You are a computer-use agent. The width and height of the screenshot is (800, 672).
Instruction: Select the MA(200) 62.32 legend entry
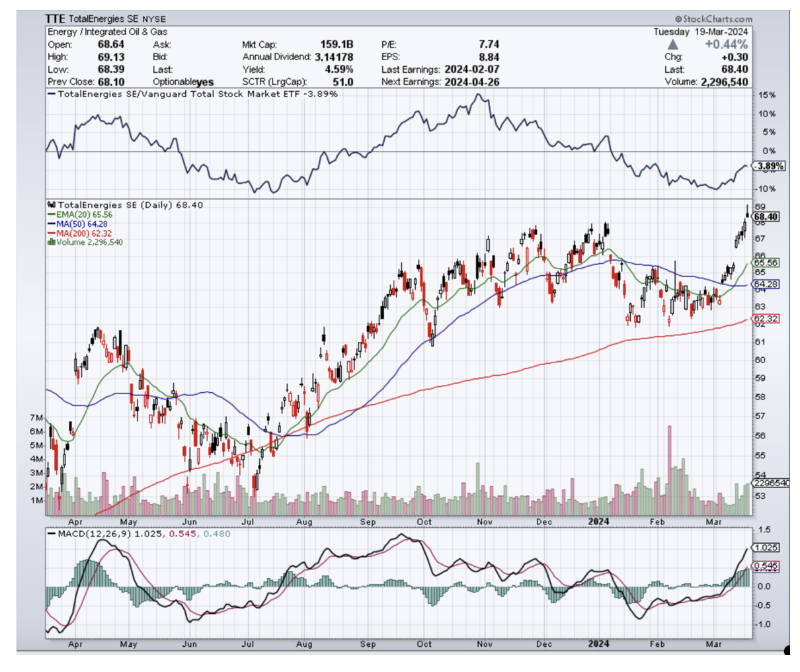tap(83, 233)
